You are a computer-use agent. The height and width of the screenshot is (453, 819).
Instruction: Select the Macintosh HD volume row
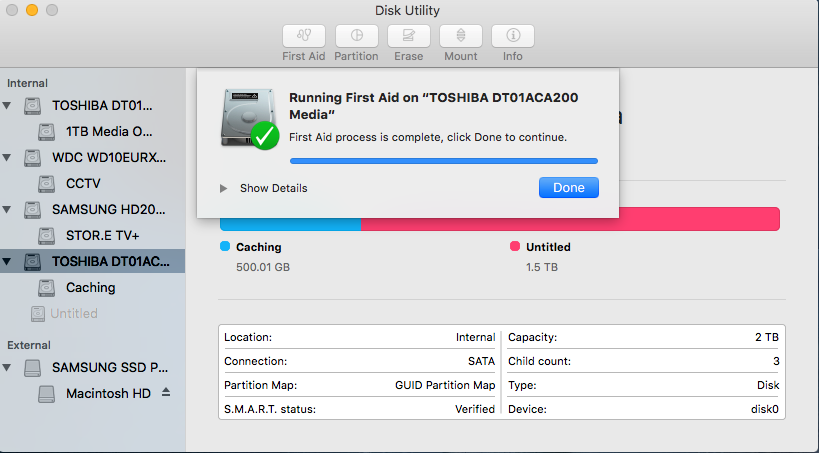click(x=92, y=393)
